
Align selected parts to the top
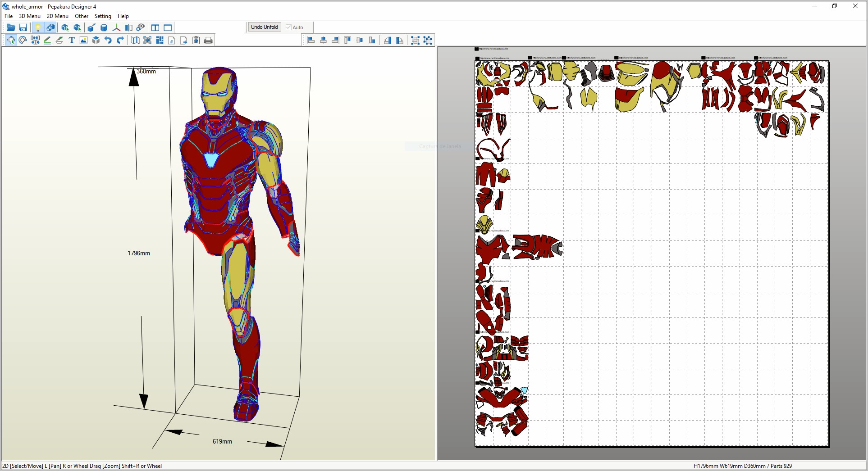pos(347,41)
